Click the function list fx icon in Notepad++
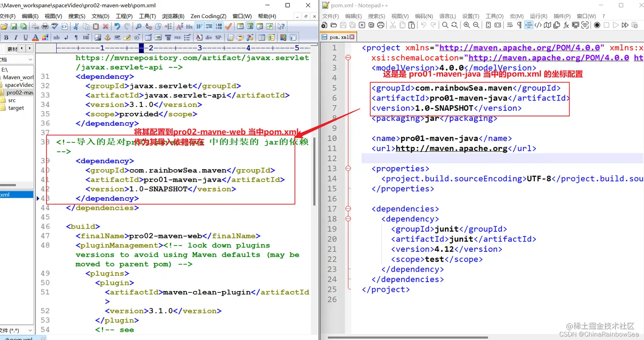Viewport: 644px width, 340px height. 566,25
